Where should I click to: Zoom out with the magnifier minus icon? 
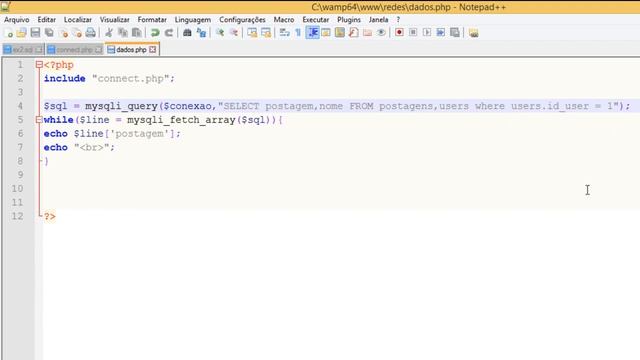point(233,33)
